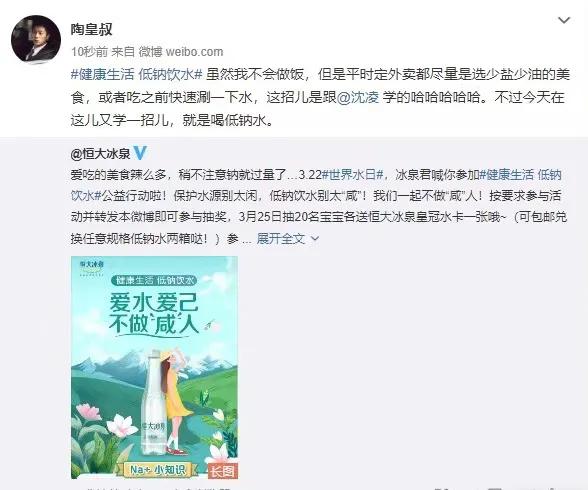Open the #世界水日# hashtag

click(x=352, y=174)
